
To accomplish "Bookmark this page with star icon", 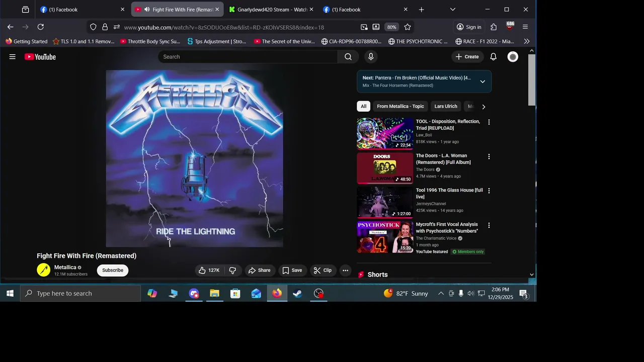I will click(408, 27).
